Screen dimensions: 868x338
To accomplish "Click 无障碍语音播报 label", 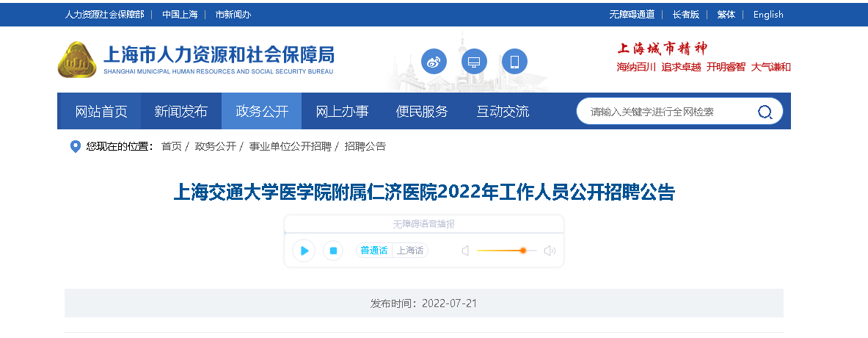I will (x=424, y=224).
